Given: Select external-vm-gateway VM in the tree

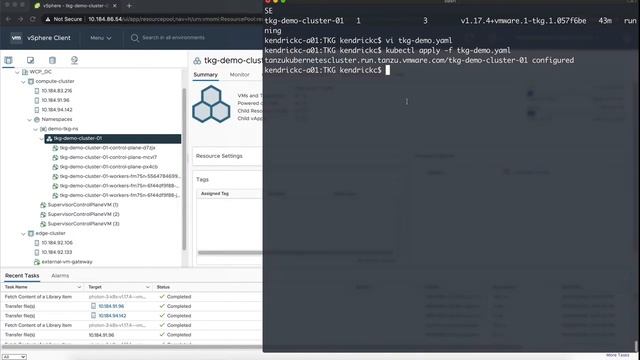Looking at the screenshot, I should pyautogui.click(x=67, y=262).
